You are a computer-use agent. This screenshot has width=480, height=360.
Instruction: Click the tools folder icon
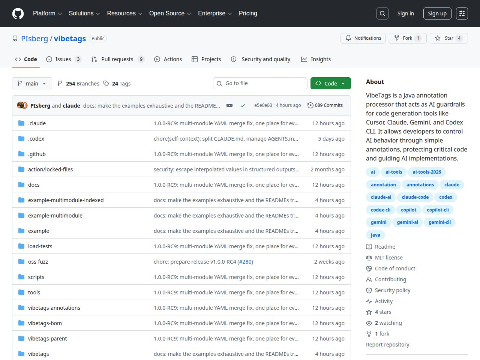pyautogui.click(x=21, y=292)
